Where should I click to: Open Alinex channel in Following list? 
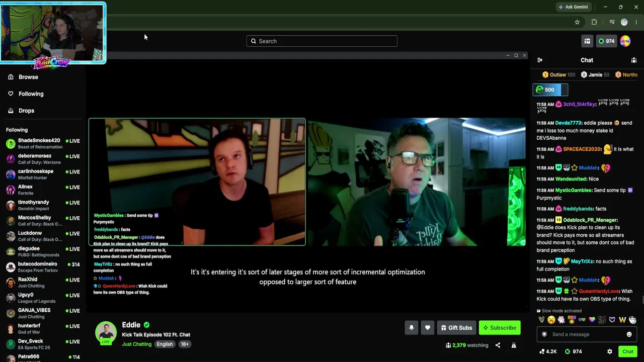click(43, 190)
